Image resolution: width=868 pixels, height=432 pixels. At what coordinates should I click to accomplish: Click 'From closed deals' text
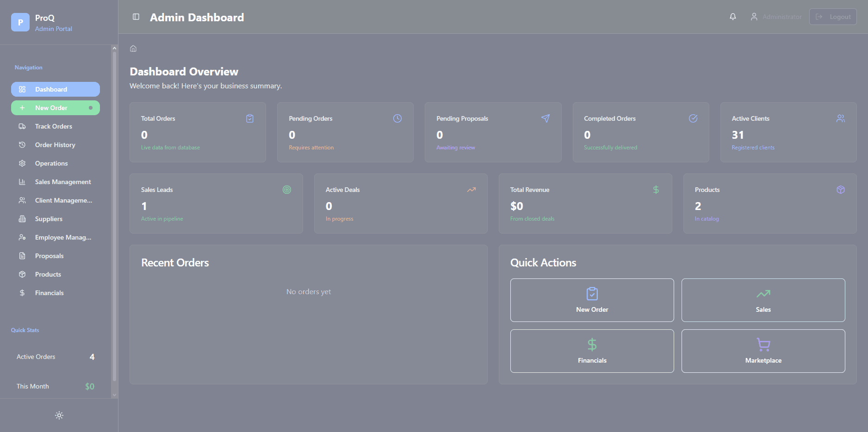532,219
